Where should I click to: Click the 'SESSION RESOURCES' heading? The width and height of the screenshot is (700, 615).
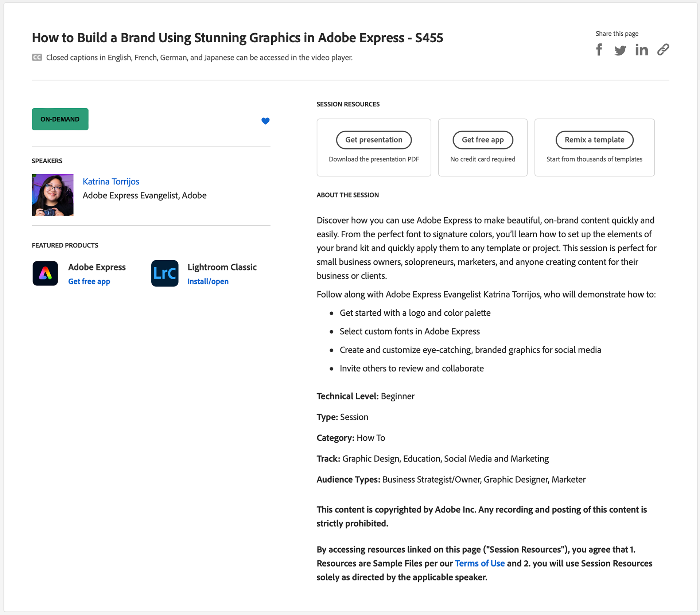coord(348,104)
